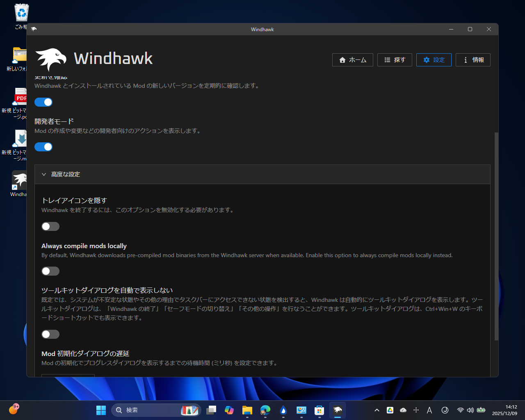
Task: Click the OneDrive cloud icon in the tray
Action: click(403, 410)
